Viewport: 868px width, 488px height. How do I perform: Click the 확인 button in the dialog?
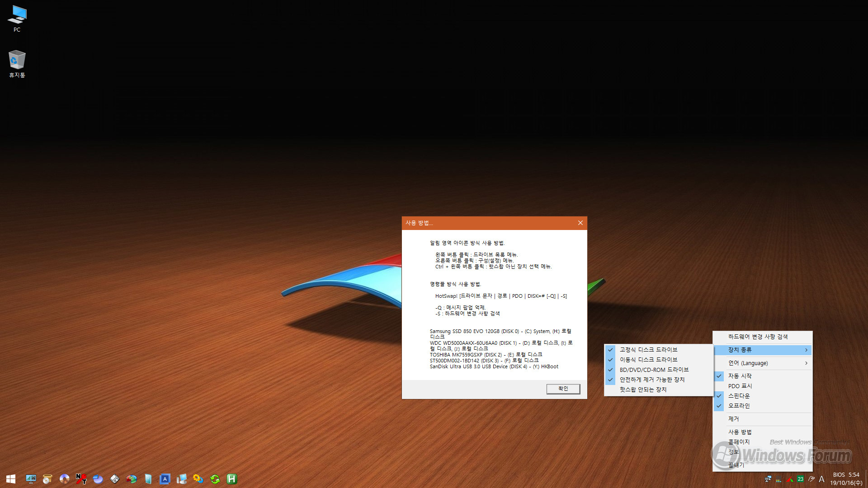pos(563,389)
